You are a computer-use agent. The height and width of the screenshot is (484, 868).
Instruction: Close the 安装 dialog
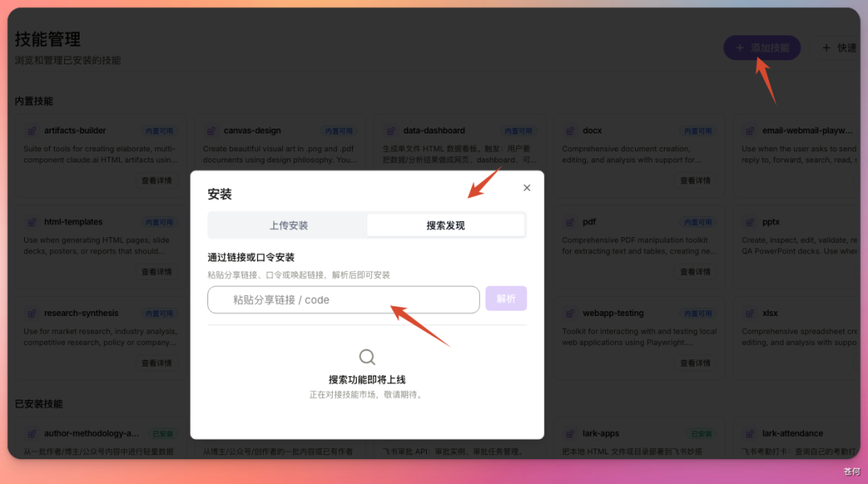(x=526, y=187)
